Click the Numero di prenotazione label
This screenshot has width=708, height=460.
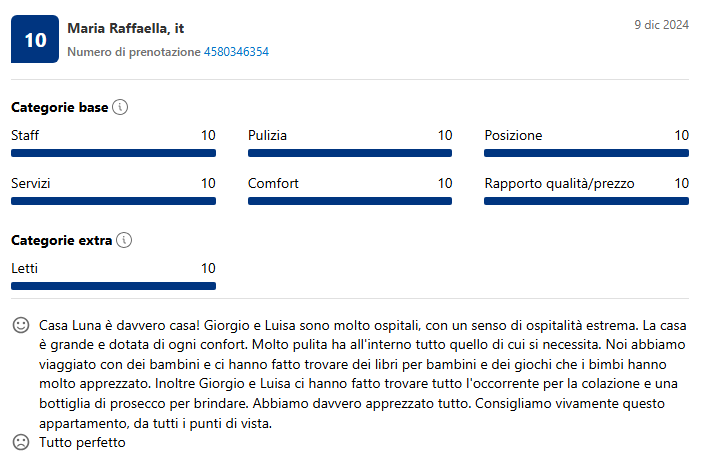(x=134, y=52)
